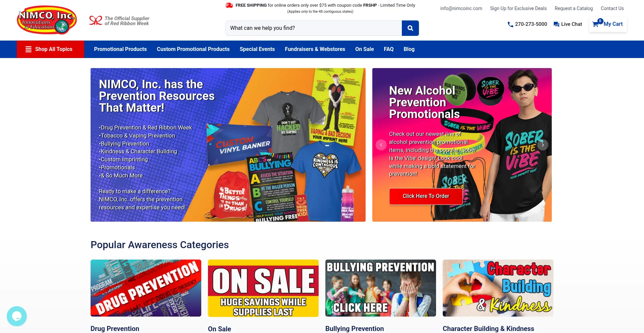Open the Bullying Prevention category image
Image resolution: width=644 pixels, height=333 pixels.
(x=381, y=288)
